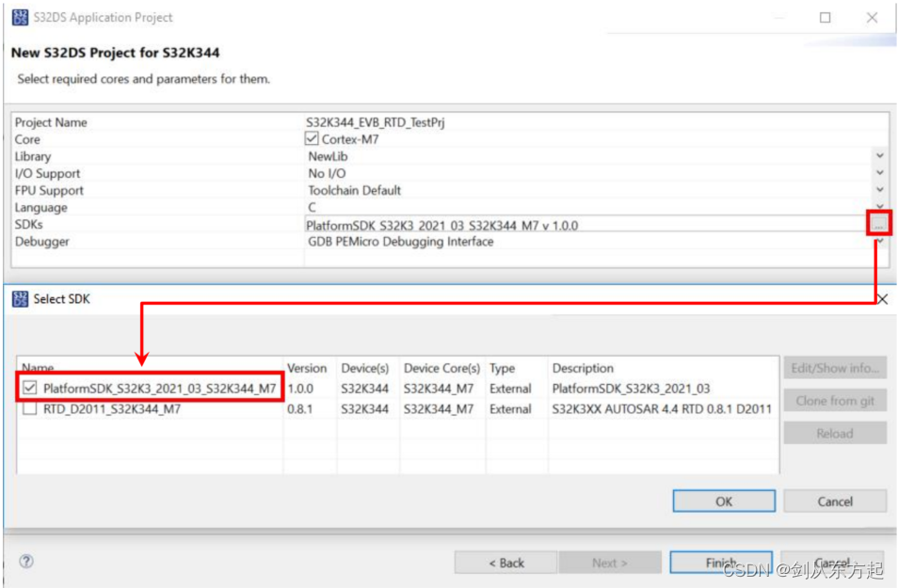Click the Finish wizard button
The image size is (898, 588).
[721, 563]
